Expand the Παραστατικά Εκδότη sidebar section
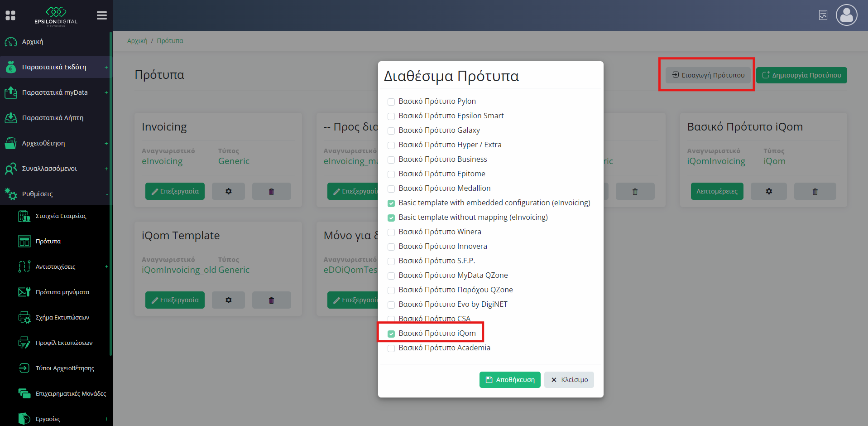Viewport: 868px width, 426px height. click(x=54, y=67)
